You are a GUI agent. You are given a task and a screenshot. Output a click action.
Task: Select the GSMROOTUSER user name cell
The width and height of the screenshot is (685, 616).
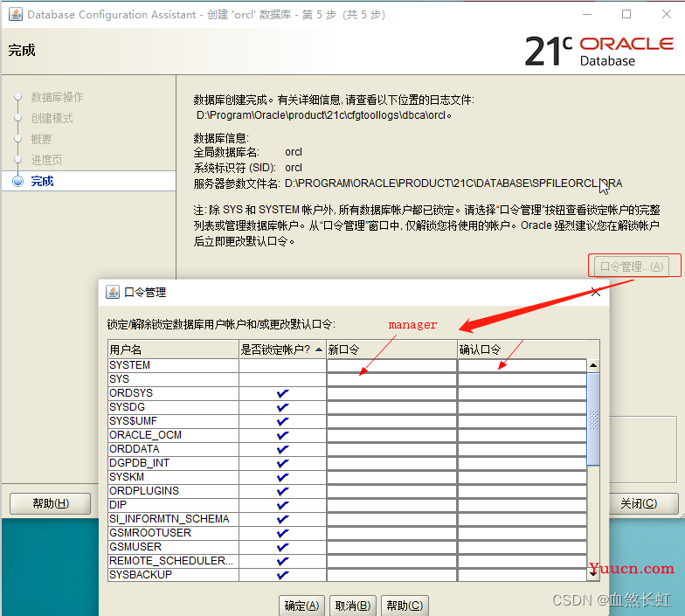(x=173, y=533)
